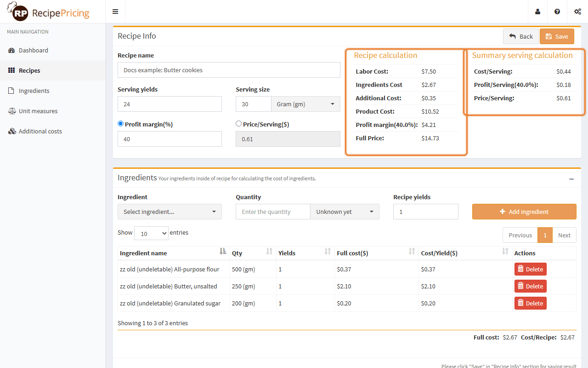The image size is (588, 368).
Task: Click the Next pagination button
Action: click(564, 235)
